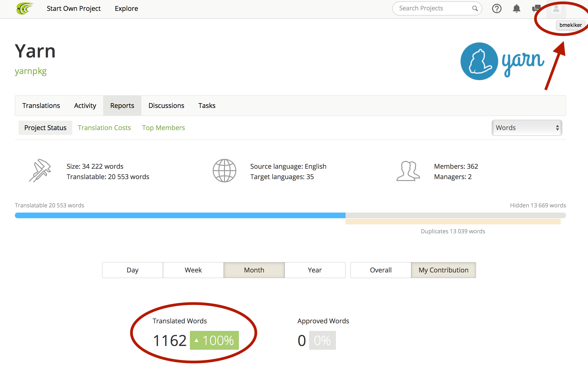
Task: View notifications via the bell icon
Action: pyautogui.click(x=516, y=8)
